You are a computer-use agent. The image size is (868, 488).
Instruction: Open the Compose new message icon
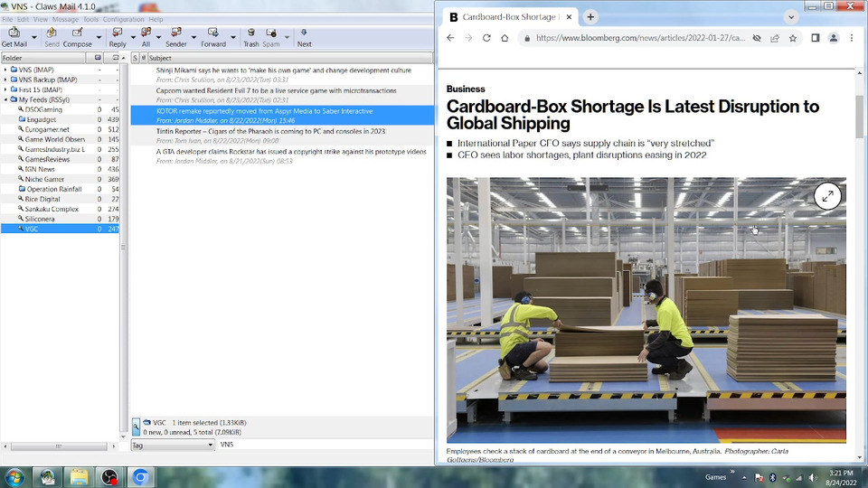point(78,37)
